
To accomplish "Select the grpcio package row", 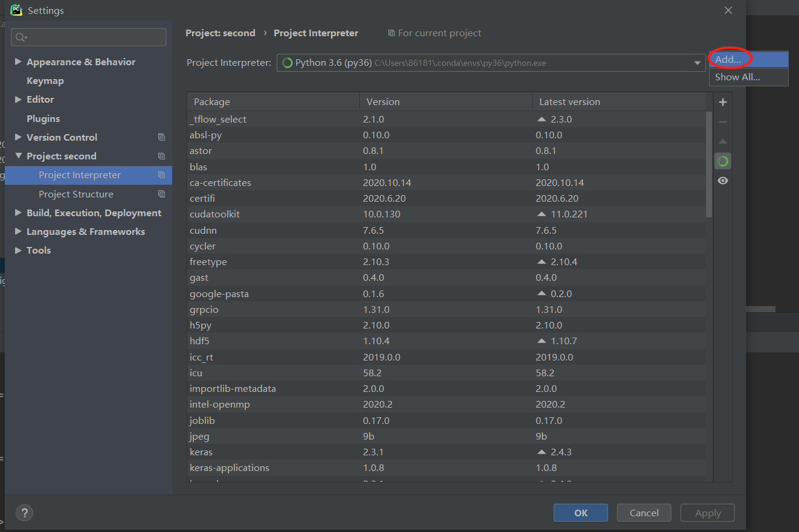I will (x=447, y=310).
